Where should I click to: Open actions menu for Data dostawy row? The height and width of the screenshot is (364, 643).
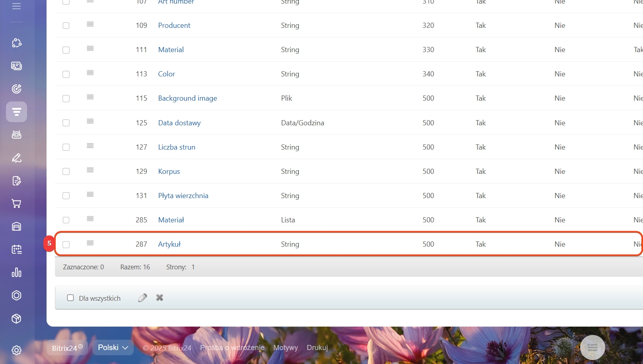(x=90, y=122)
